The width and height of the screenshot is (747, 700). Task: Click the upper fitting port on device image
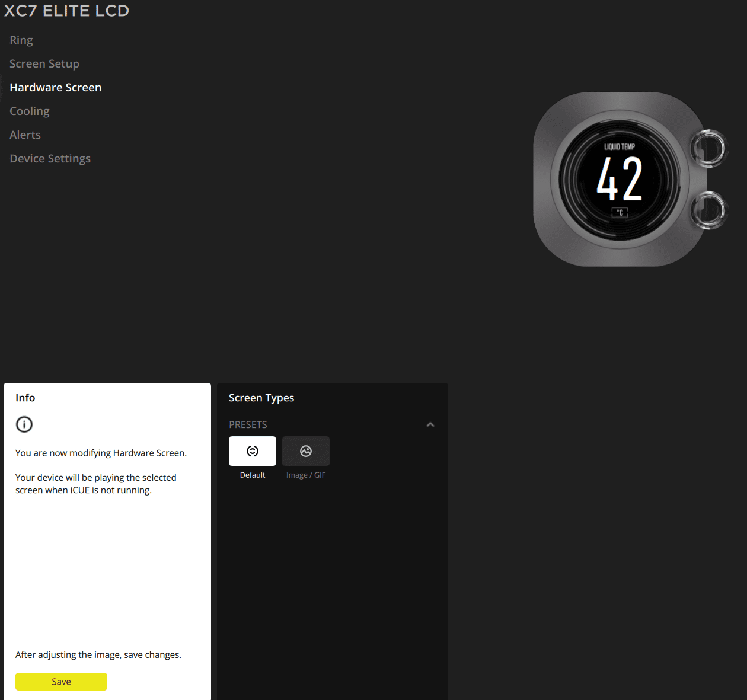point(708,148)
